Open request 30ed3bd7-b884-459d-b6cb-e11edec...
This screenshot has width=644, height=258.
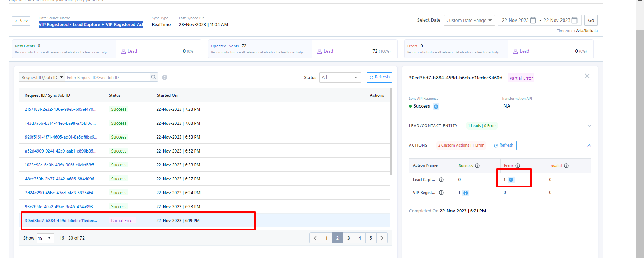[61, 221]
